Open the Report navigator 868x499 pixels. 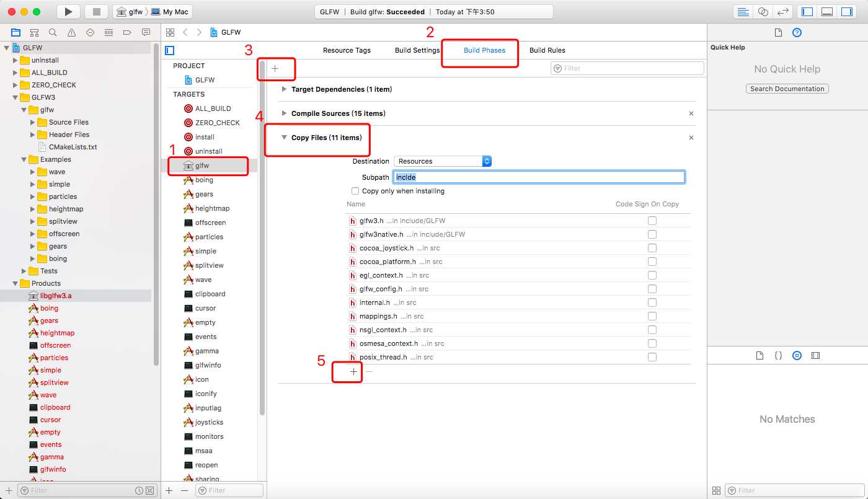[x=146, y=32]
